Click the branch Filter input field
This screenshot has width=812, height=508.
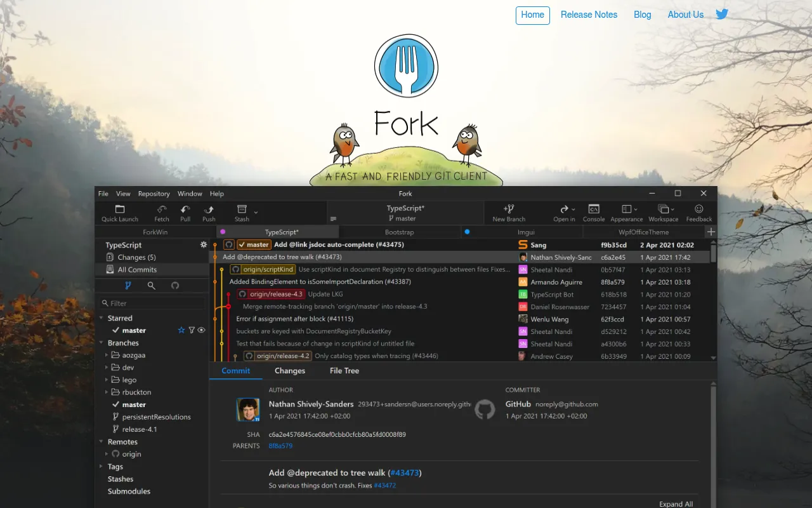coord(152,304)
